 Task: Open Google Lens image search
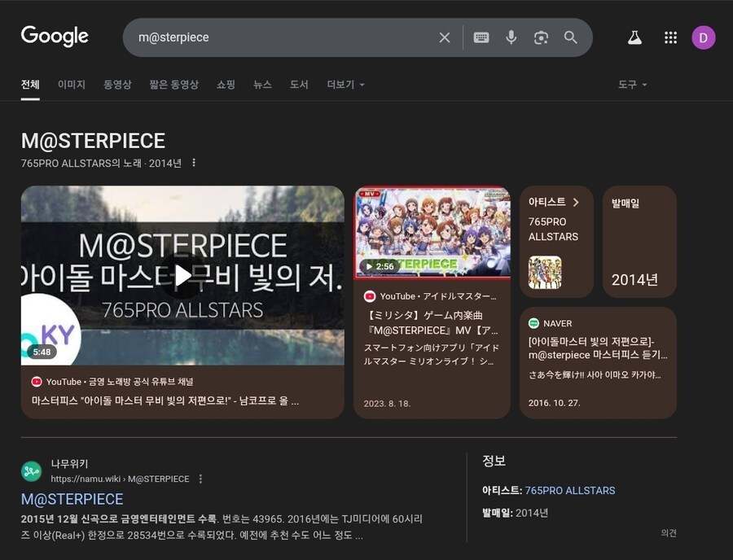(541, 37)
